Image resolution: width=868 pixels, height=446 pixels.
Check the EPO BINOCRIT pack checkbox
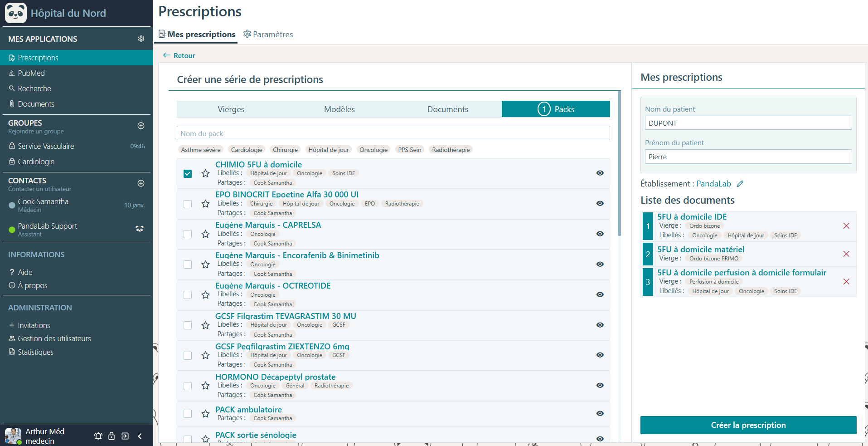(x=188, y=204)
